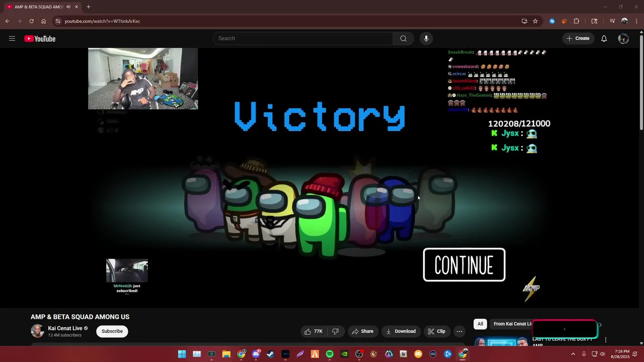The height and width of the screenshot is (362, 644).
Task: Open the Chrome extensions puzzle icon
Action: tap(577, 21)
